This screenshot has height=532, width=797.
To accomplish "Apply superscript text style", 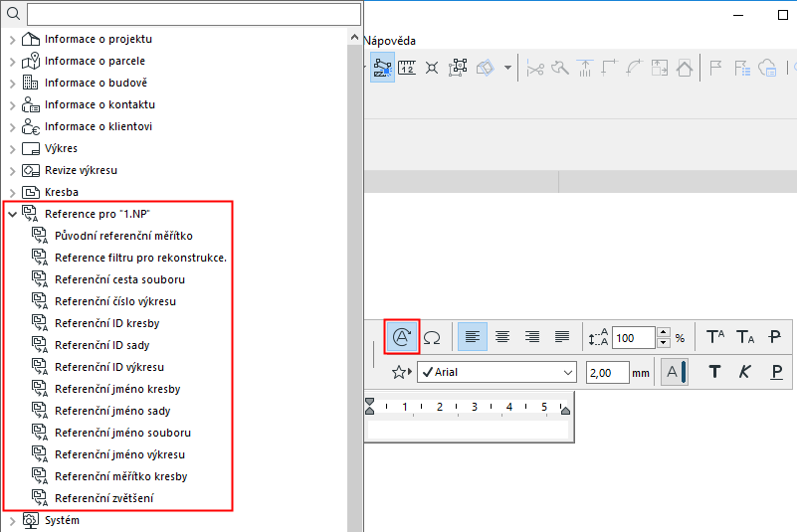I will 715,337.
